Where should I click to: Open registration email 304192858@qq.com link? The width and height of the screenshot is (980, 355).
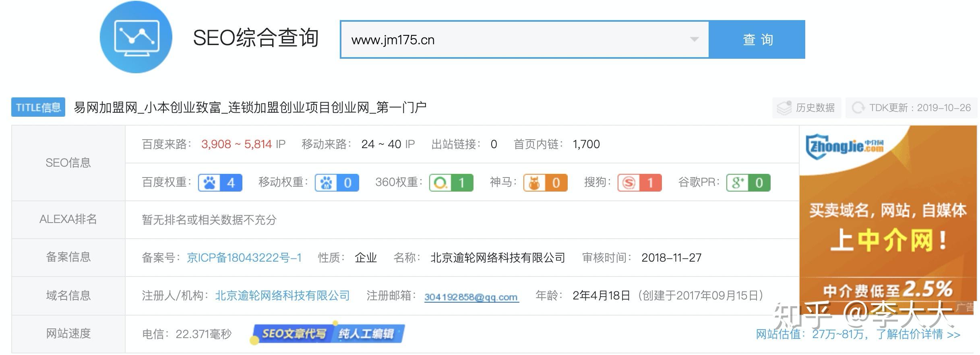point(471,297)
